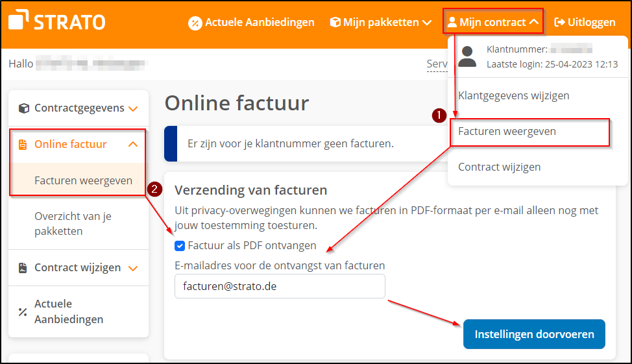This screenshot has height=364, width=632.
Task: Click the invoice document icon beside Online factuur
Action: (23, 144)
